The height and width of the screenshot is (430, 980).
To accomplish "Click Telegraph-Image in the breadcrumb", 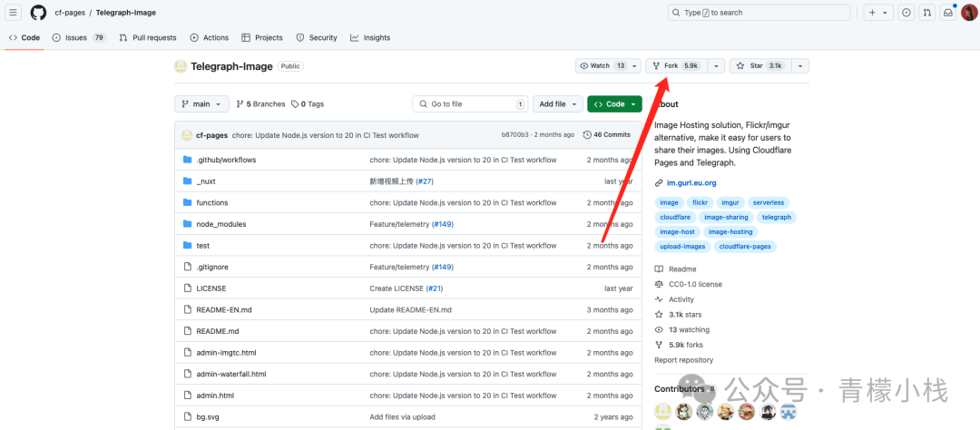I will click(x=125, y=13).
